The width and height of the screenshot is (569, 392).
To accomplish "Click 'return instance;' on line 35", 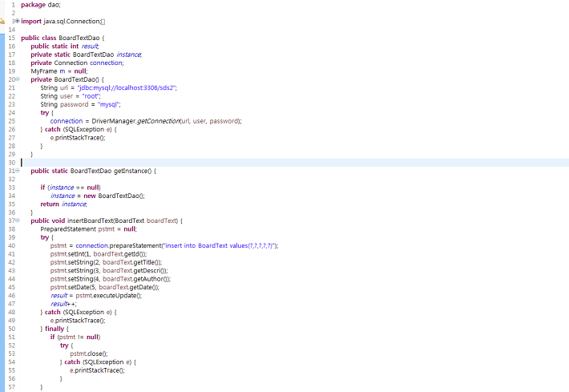I will [x=63, y=204].
